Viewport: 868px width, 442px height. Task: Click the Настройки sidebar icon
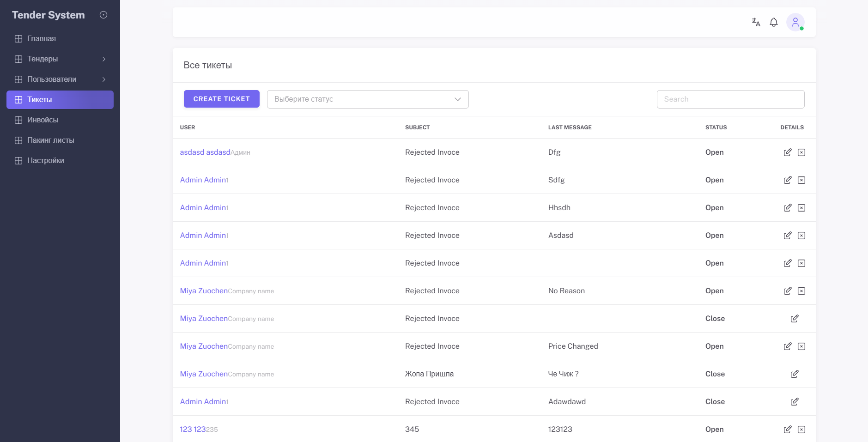(18, 161)
